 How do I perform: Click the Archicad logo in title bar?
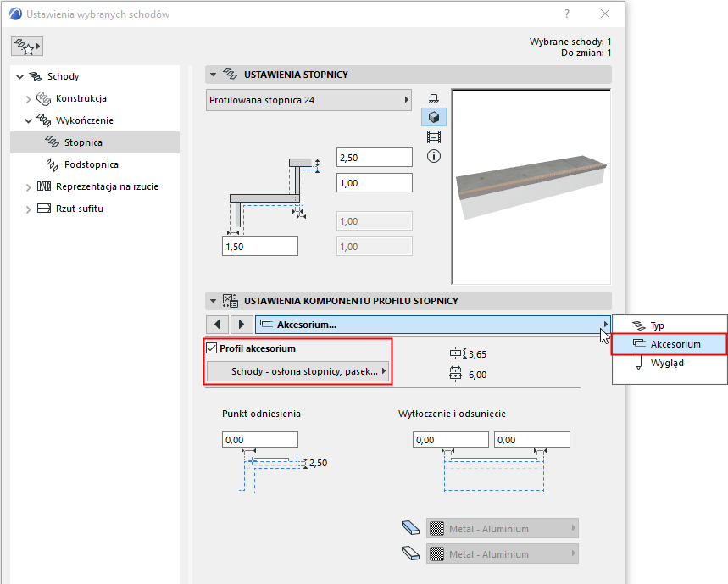15,14
